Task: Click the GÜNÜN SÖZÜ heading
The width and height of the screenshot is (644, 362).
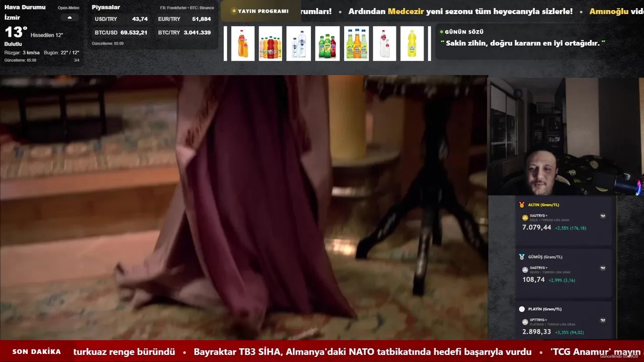Action: pos(464,32)
